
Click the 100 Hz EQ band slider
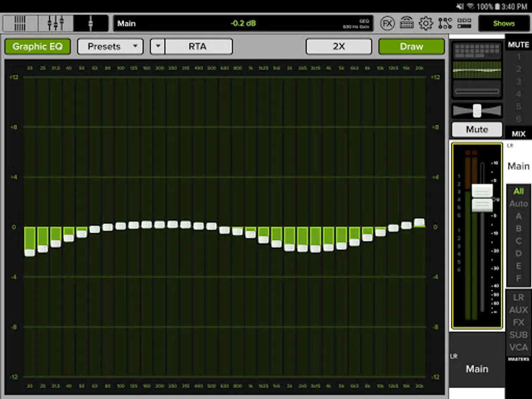coord(121,226)
